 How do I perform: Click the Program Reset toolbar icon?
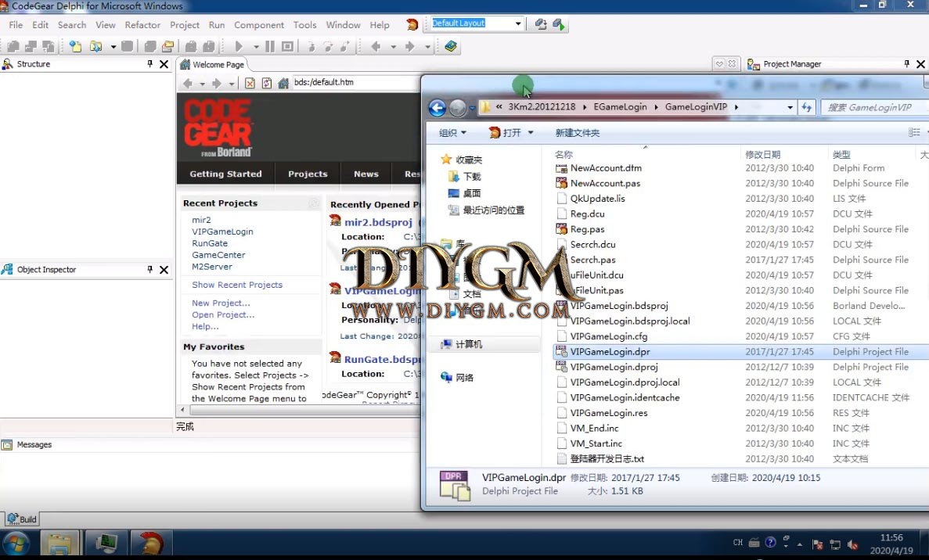pyautogui.click(x=287, y=46)
